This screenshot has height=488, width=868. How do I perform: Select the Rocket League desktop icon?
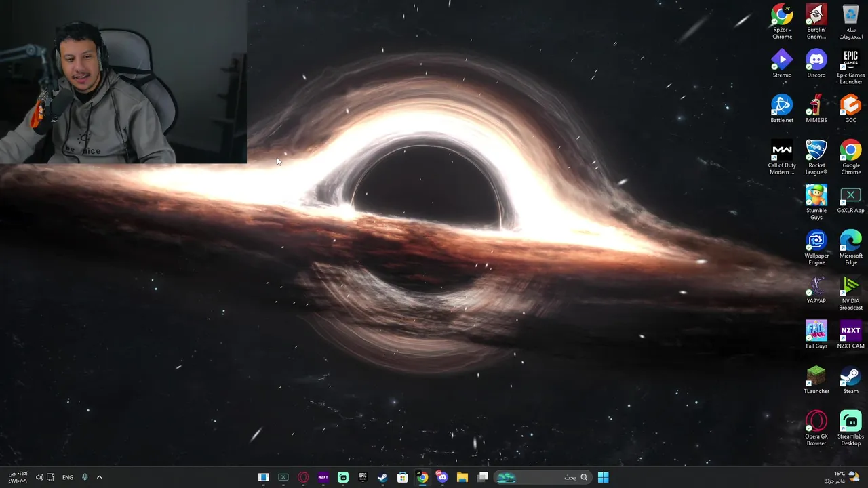click(816, 157)
